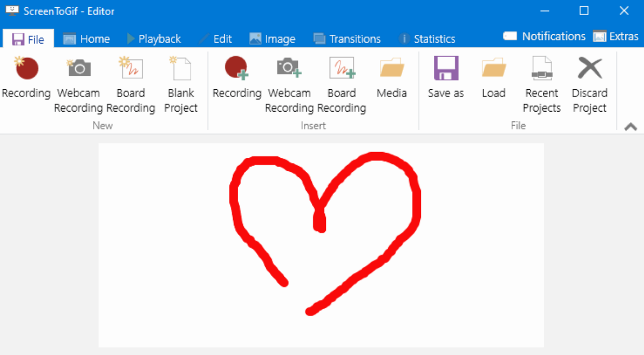Click the red heart drawing frame
Viewport: 644px width, 355px height.
point(321,245)
